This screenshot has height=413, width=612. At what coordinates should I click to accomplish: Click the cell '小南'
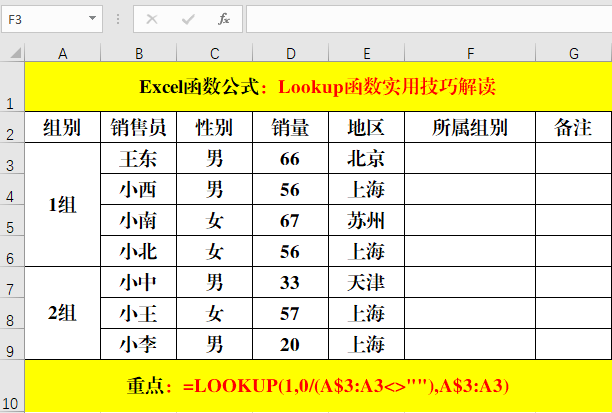click(x=139, y=220)
